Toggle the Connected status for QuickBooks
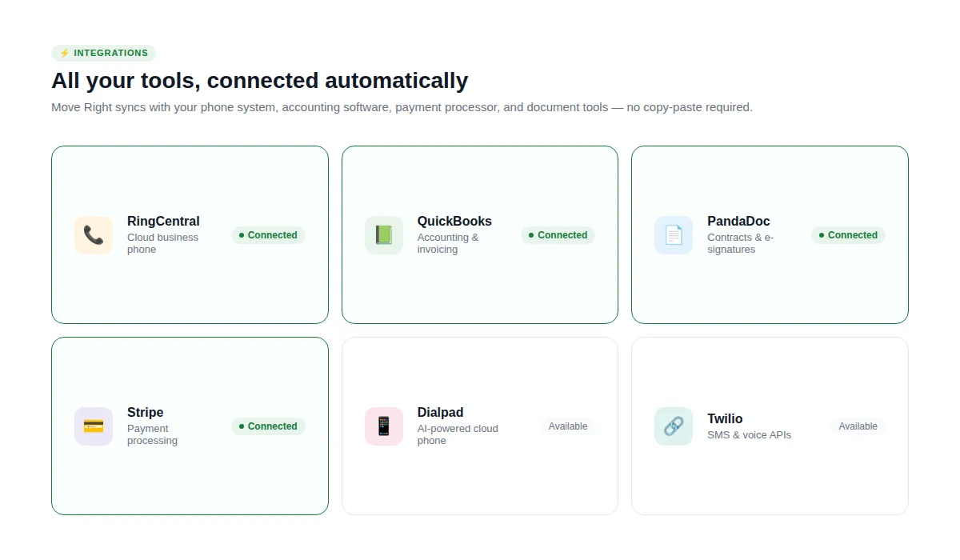960x560 pixels. [x=558, y=235]
